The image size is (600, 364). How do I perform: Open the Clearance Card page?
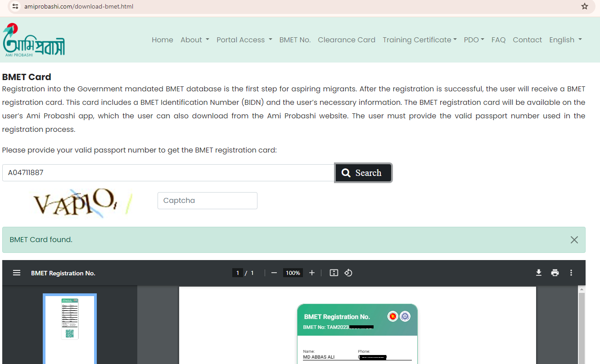(x=347, y=40)
